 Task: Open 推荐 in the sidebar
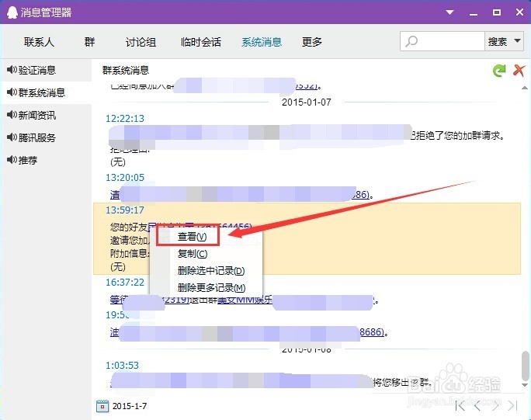click(x=46, y=160)
